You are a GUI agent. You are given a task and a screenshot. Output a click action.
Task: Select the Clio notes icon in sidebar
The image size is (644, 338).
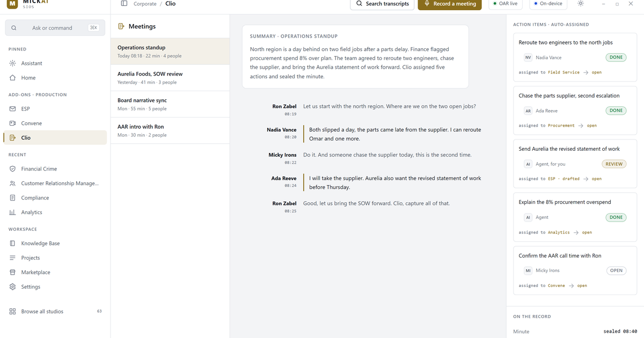coord(12,138)
